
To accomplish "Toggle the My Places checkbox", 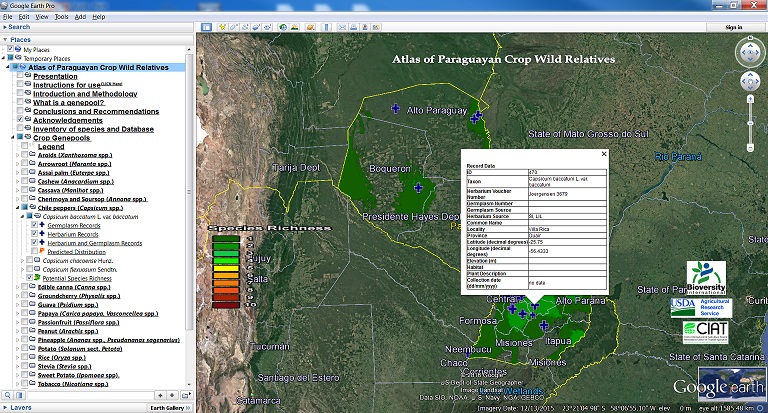I will (11, 49).
